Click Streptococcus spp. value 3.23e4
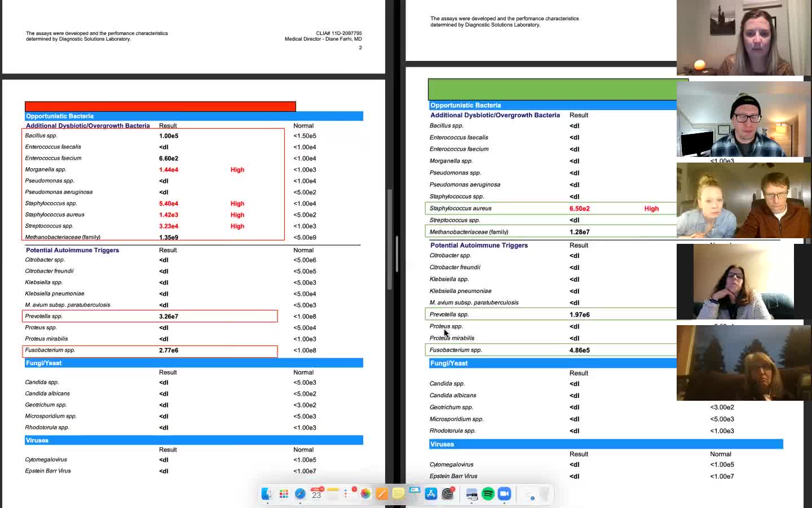812x508 pixels. (x=169, y=226)
